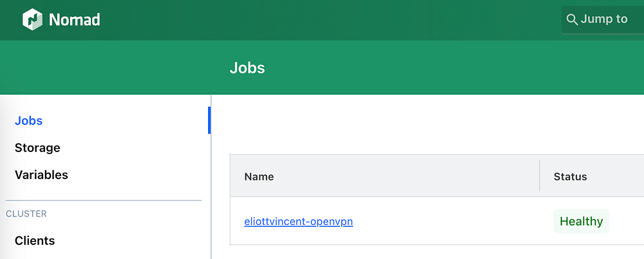Click the magnifying glass search icon
The width and height of the screenshot is (644, 259).
point(571,19)
